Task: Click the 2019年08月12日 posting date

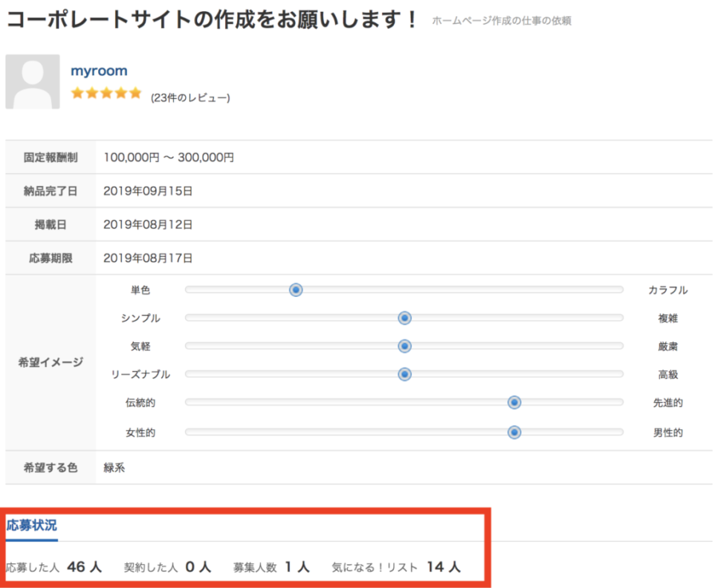Action: (148, 225)
